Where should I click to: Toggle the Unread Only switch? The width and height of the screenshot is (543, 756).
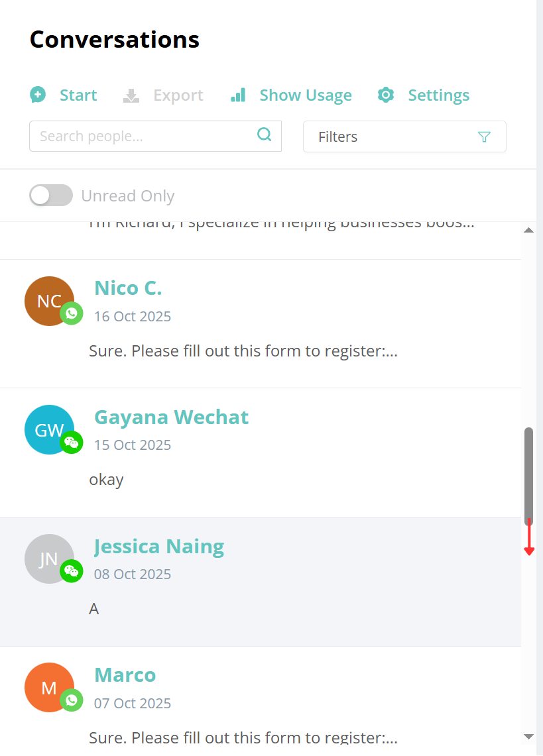pyautogui.click(x=51, y=195)
